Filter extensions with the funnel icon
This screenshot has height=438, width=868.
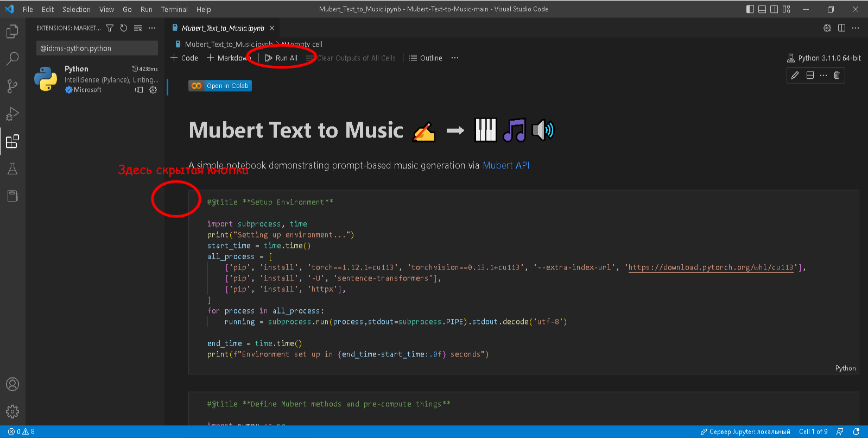tap(110, 28)
